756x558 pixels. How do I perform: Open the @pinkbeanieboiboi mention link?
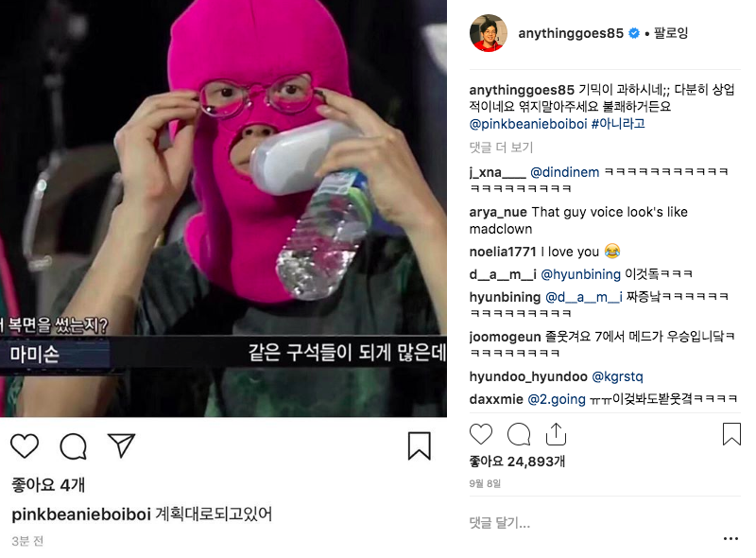tap(528, 124)
